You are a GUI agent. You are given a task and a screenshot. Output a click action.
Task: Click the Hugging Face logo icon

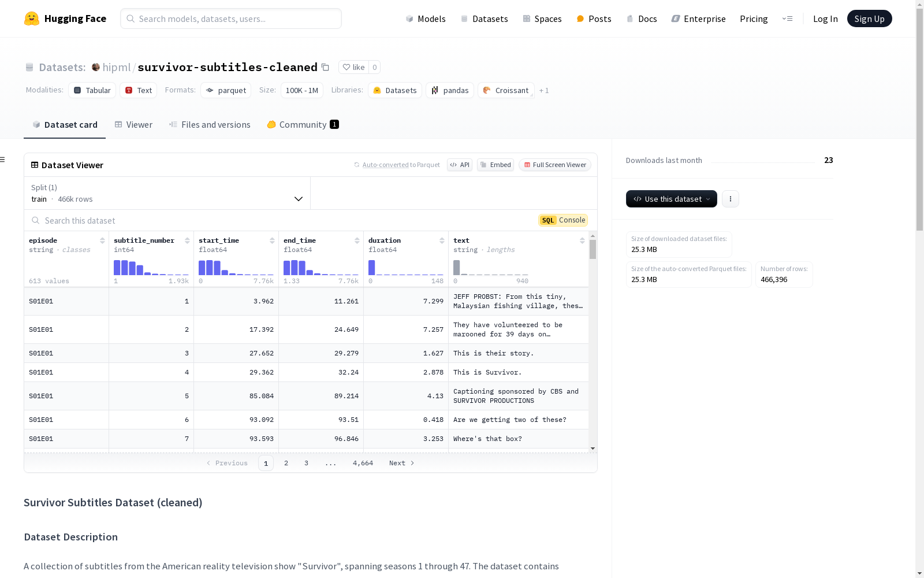point(32,18)
